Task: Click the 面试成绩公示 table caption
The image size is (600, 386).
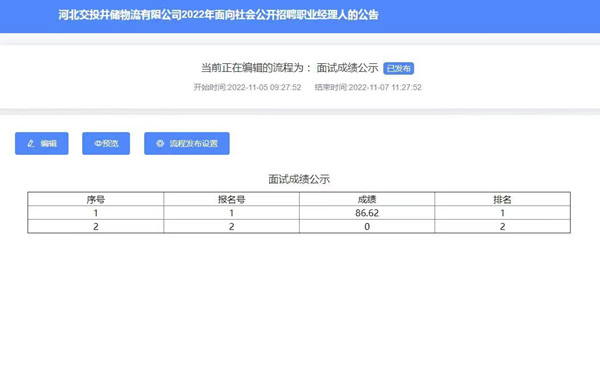Action: click(x=299, y=179)
